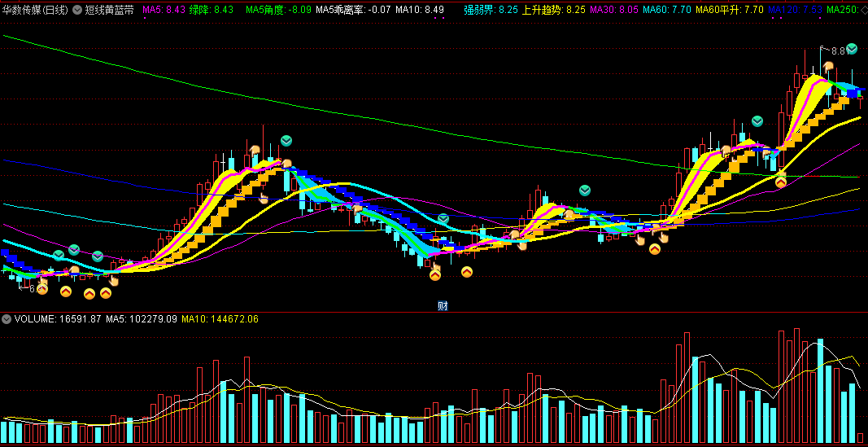This screenshot has width=868, height=447.
Task: Select the green 绿降: 8.43 readout
Action: coord(212,10)
